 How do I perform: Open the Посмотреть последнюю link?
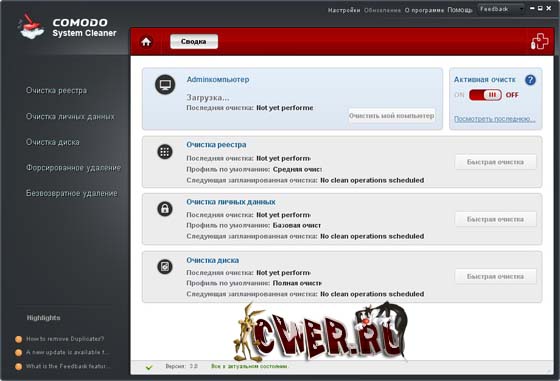click(x=495, y=119)
